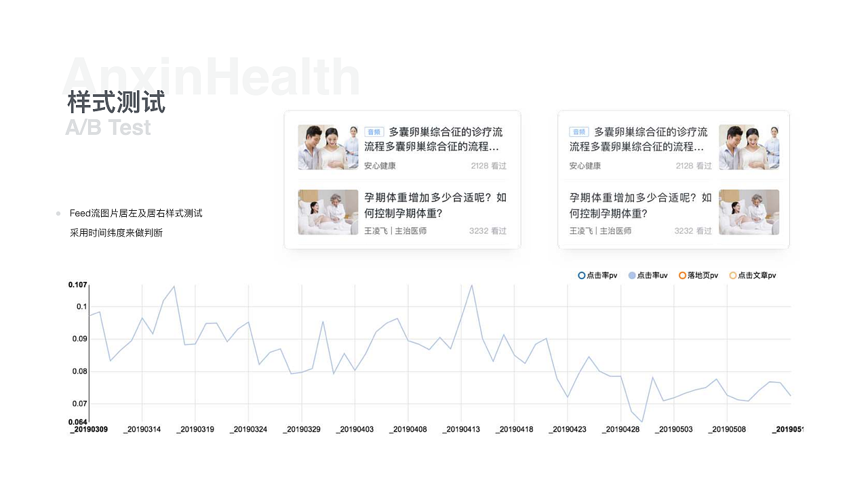Click the 2128 看过 count in right card
The width and height of the screenshot is (868, 488).
coord(694,165)
